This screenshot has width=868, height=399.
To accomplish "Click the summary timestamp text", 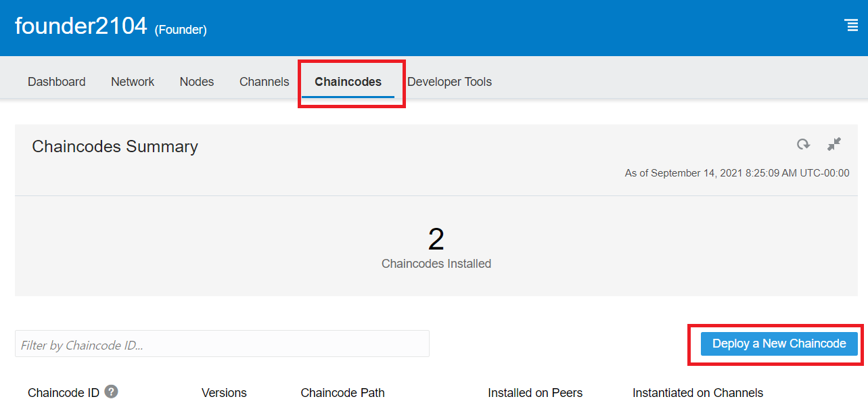I will [736, 172].
